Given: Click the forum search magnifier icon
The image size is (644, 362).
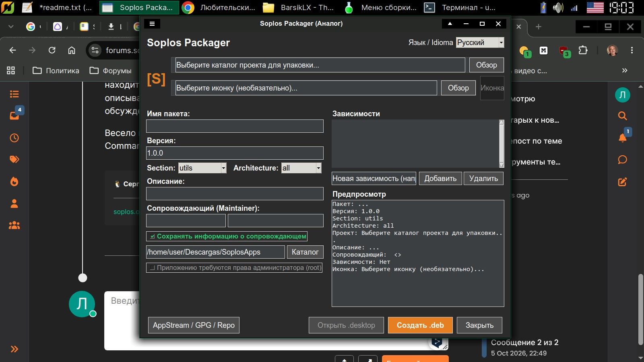Looking at the screenshot, I should (623, 116).
